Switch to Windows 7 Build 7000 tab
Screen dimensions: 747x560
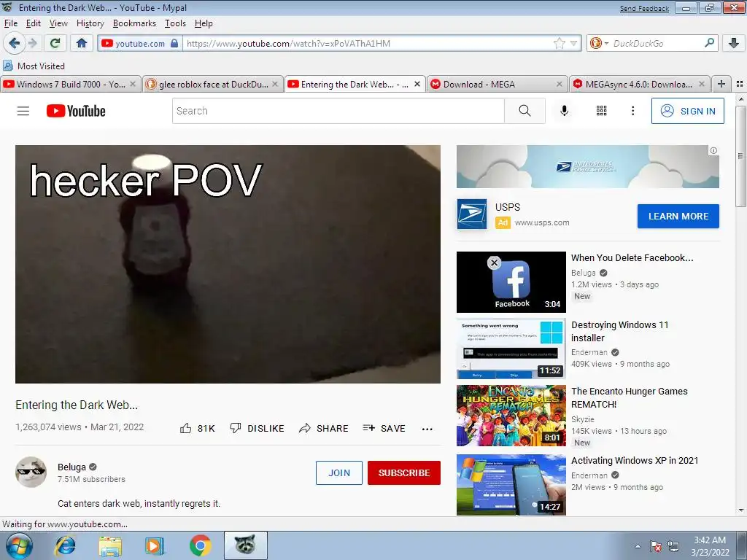71,84
